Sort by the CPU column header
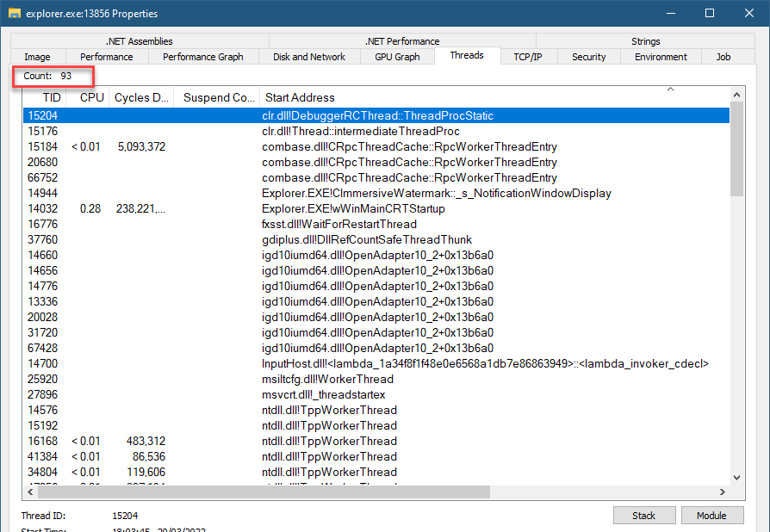The height and width of the screenshot is (532, 770). (91, 97)
